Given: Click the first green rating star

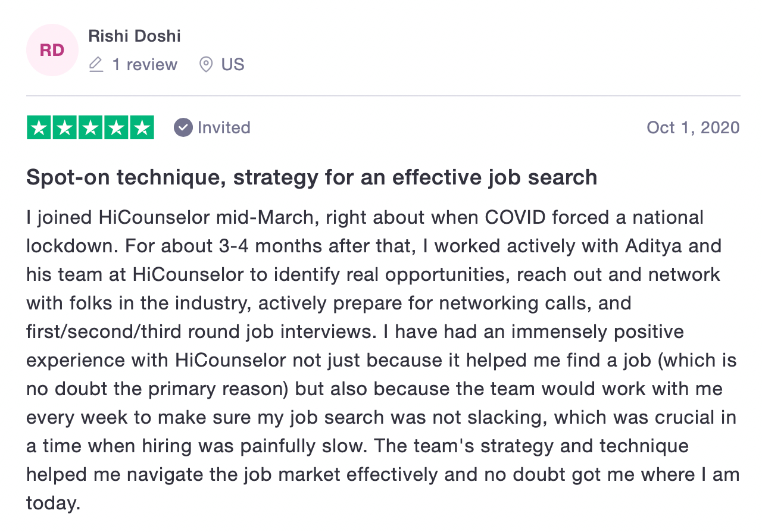Looking at the screenshot, I should coord(39,128).
